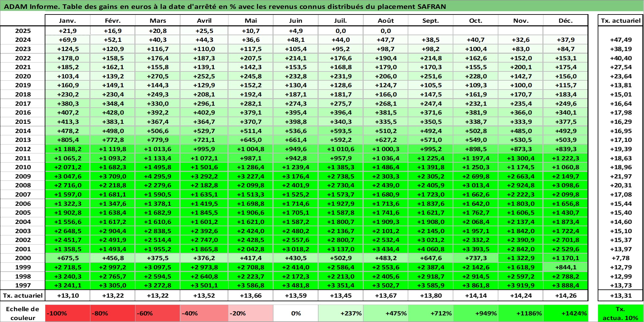This screenshot has width=644, height=322.
Task: Select the Déc. column header
Action: click(x=565, y=20)
